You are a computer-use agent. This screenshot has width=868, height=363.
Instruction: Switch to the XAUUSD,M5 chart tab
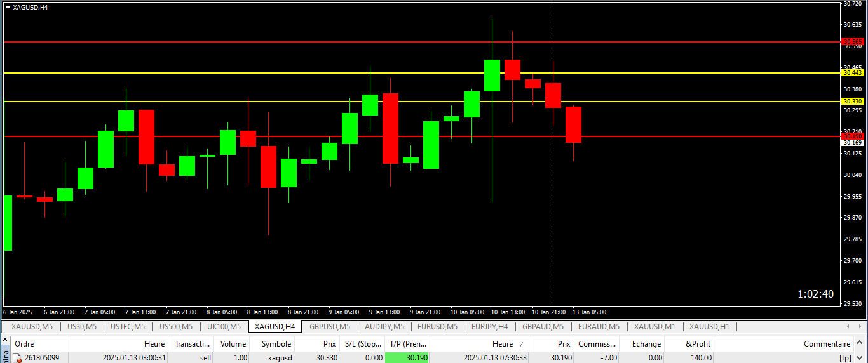coord(32,327)
